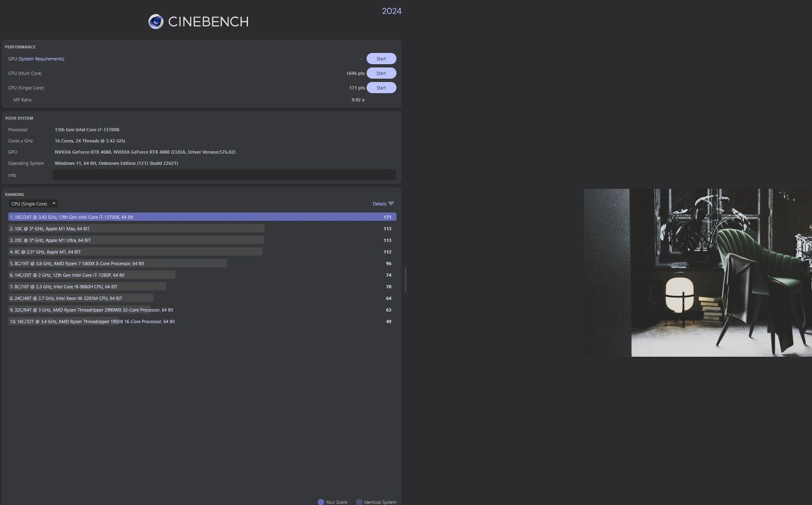Start the CPU (Single Core) benchmark
812x505 pixels.
point(381,87)
